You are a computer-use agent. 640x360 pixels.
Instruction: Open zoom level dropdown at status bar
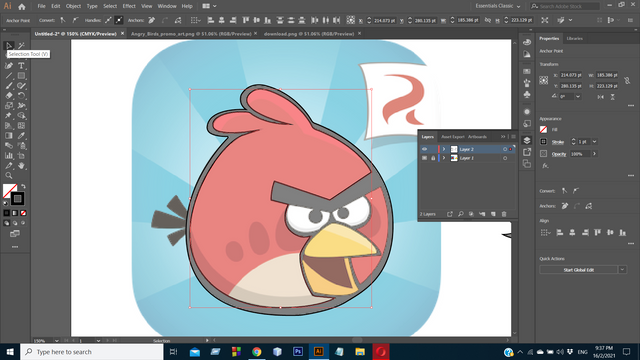click(x=56, y=340)
